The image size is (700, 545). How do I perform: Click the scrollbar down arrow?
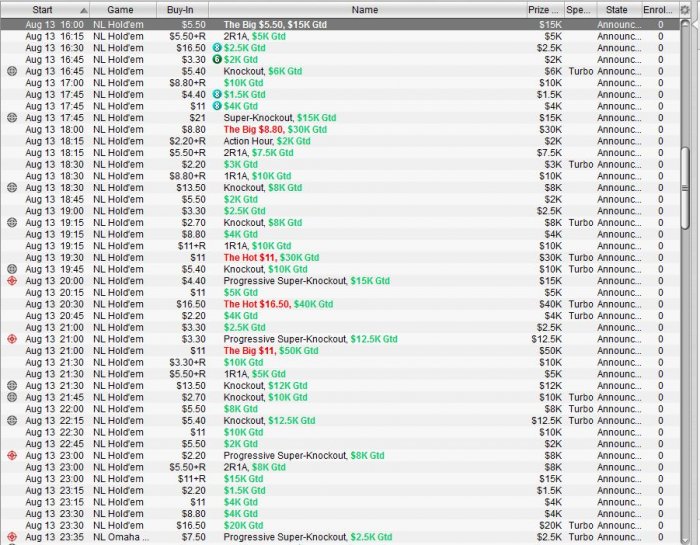[x=685, y=539]
